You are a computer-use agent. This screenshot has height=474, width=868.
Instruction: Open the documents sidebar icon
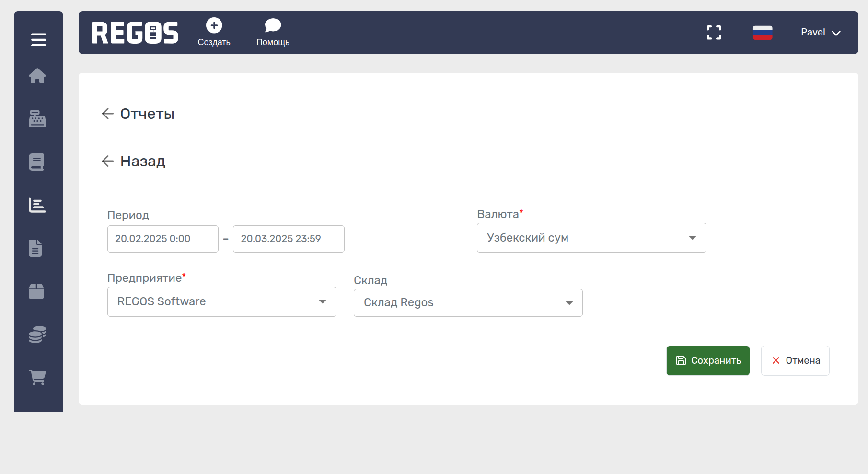point(36,248)
